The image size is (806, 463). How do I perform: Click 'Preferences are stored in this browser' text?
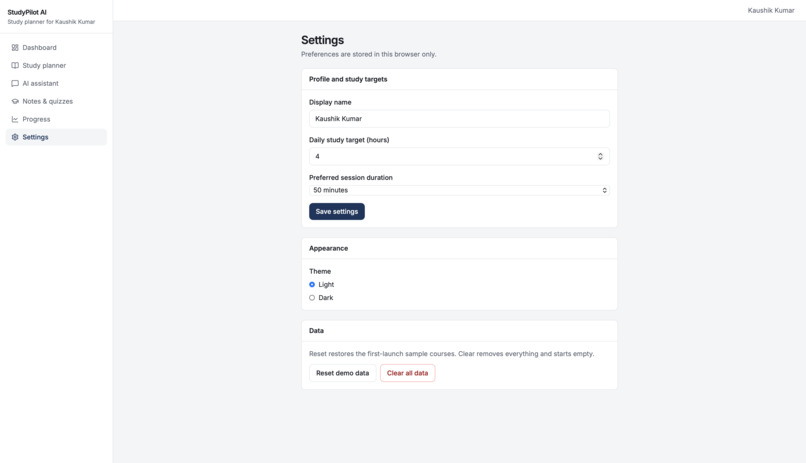click(369, 54)
